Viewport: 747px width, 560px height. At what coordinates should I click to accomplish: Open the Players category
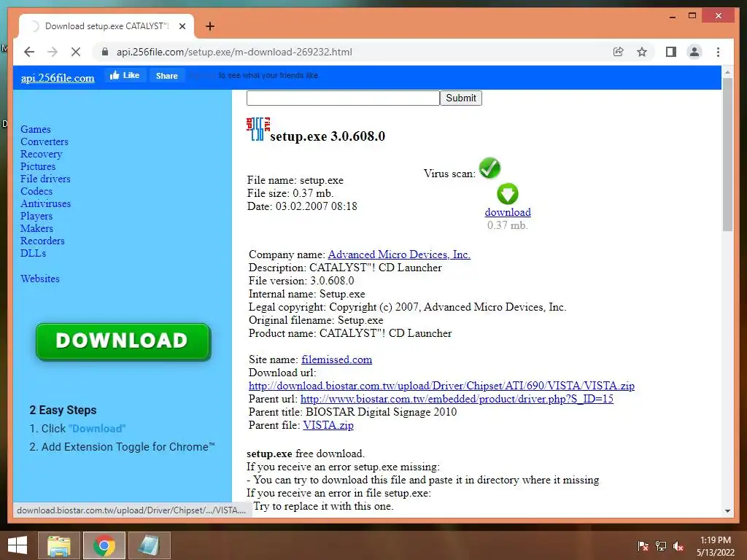click(36, 216)
